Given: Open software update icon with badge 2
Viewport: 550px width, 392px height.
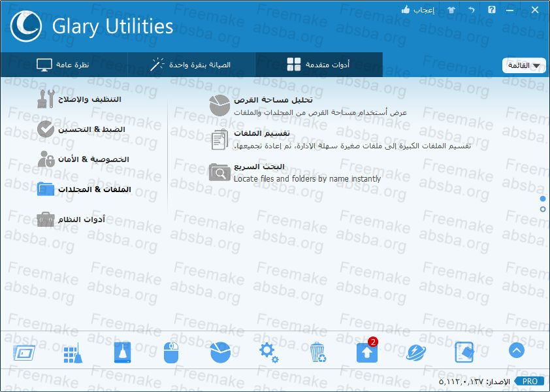Looking at the screenshot, I should click(x=367, y=352).
